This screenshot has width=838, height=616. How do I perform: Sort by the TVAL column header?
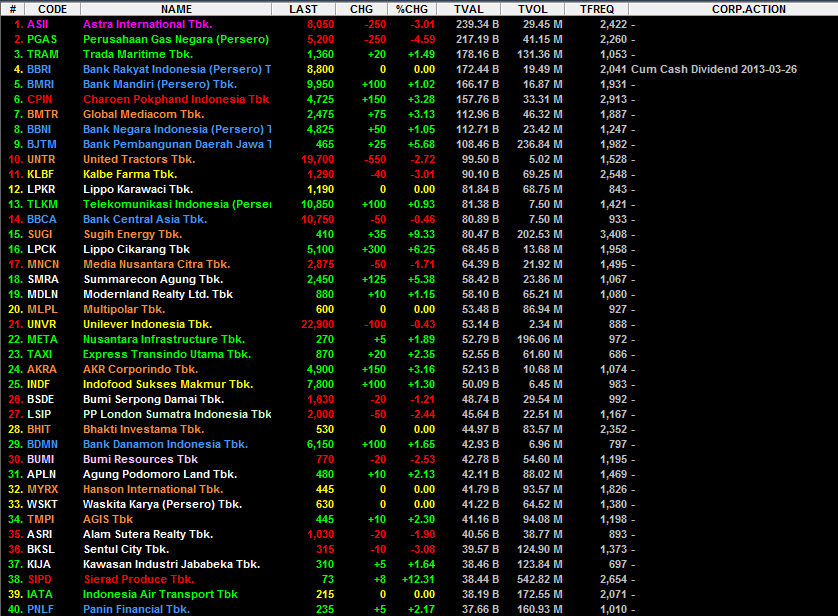coord(468,9)
